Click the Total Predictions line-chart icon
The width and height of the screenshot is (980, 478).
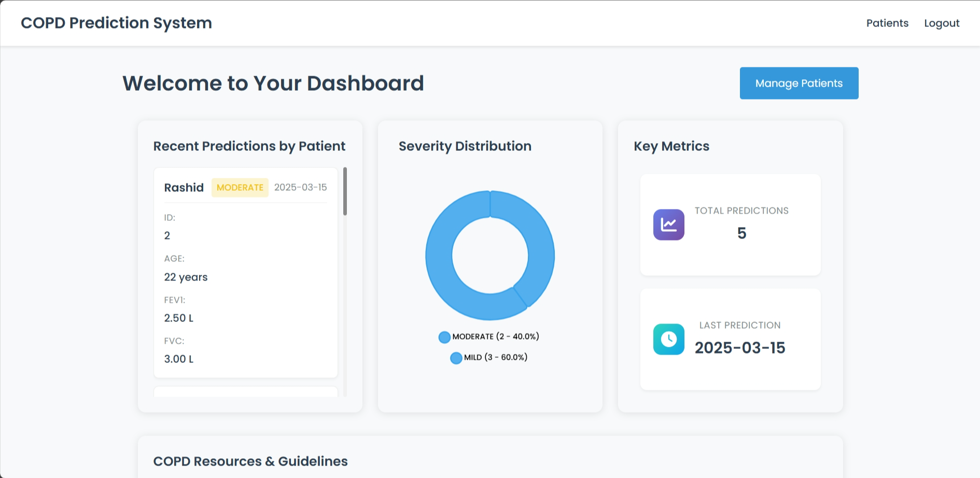tap(668, 224)
